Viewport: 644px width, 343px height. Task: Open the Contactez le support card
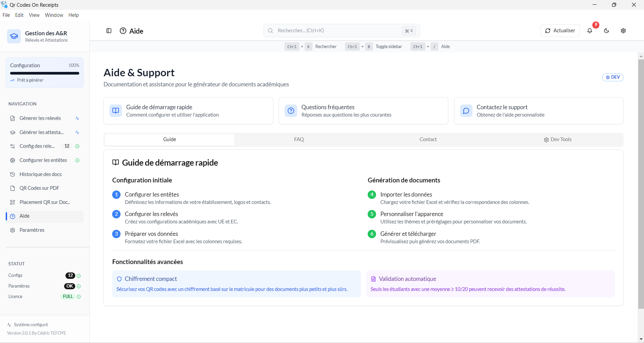point(539,111)
